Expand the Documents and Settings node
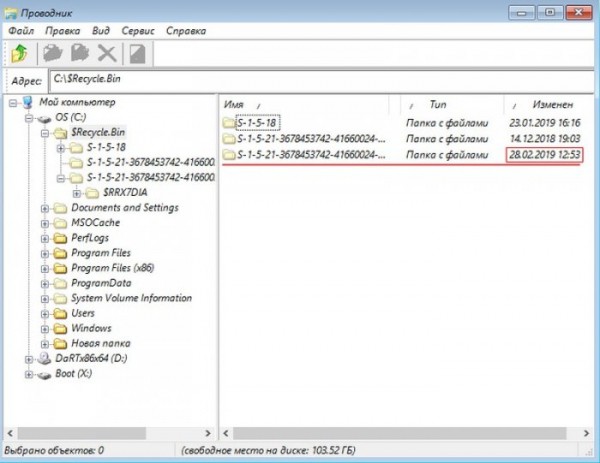Viewport: 600px width, 463px height. click(x=45, y=209)
